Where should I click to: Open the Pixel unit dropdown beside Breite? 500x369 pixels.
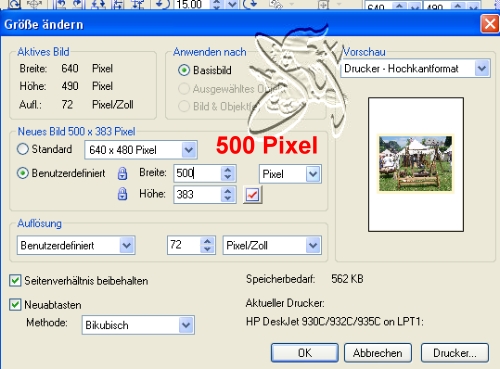pos(313,174)
